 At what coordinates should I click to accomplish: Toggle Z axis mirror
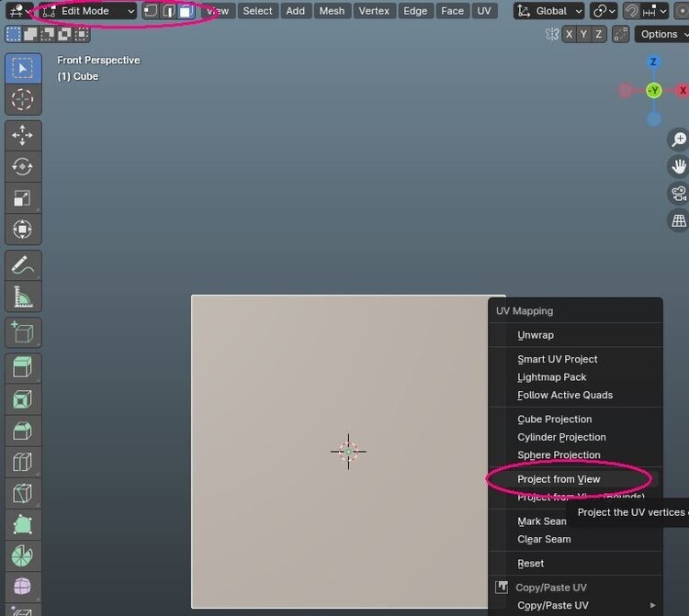coord(598,34)
